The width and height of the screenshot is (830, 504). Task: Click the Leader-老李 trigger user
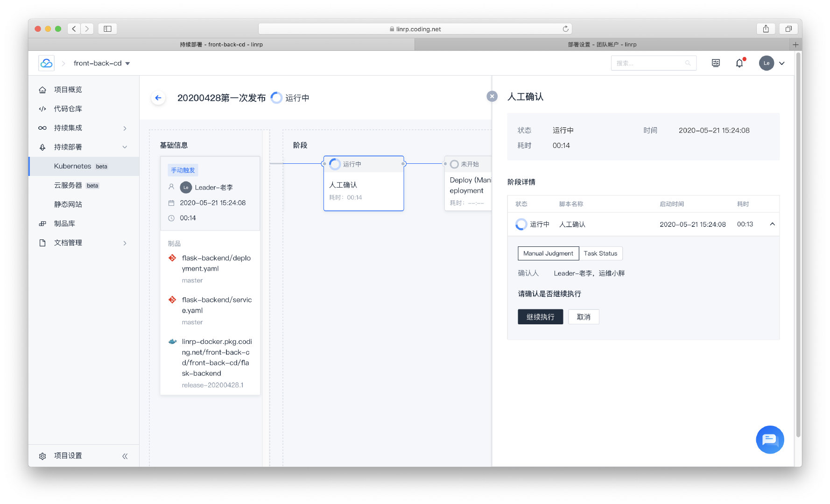pos(214,187)
